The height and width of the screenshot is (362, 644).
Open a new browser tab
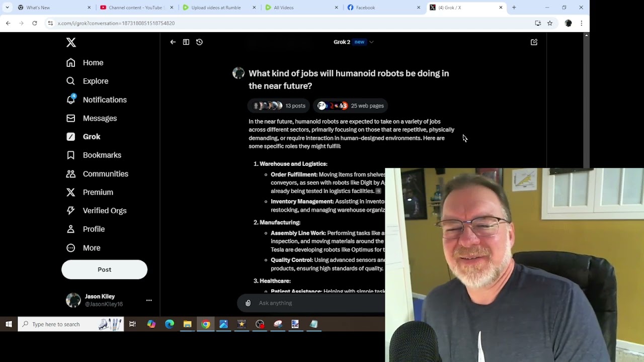click(x=514, y=8)
